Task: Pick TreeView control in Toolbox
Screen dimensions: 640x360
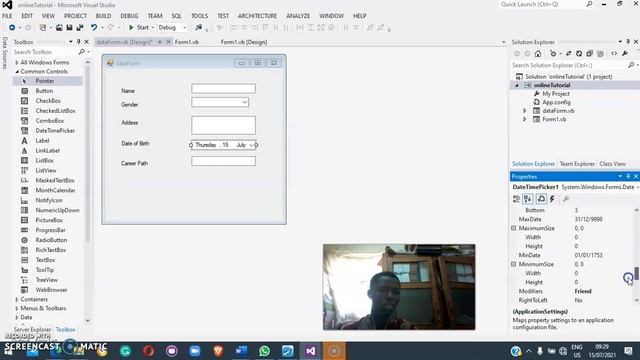Action: (x=47, y=280)
